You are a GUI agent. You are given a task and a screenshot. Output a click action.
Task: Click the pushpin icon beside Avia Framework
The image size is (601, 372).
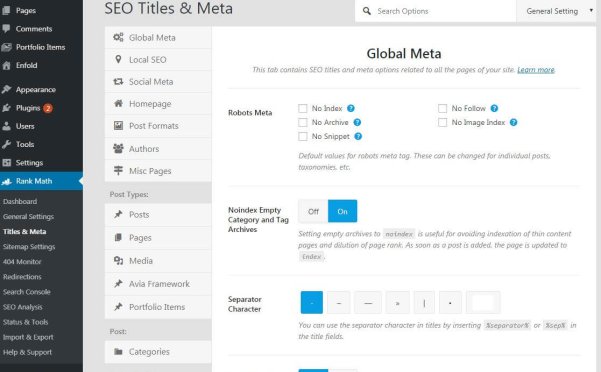tap(118, 284)
